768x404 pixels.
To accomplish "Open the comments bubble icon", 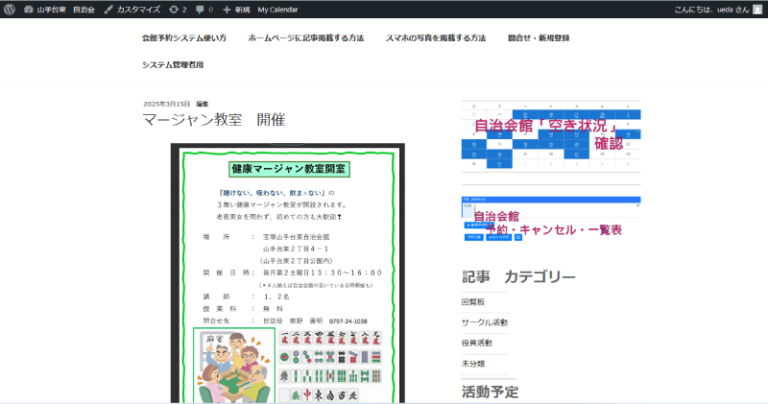I will coord(198,9).
